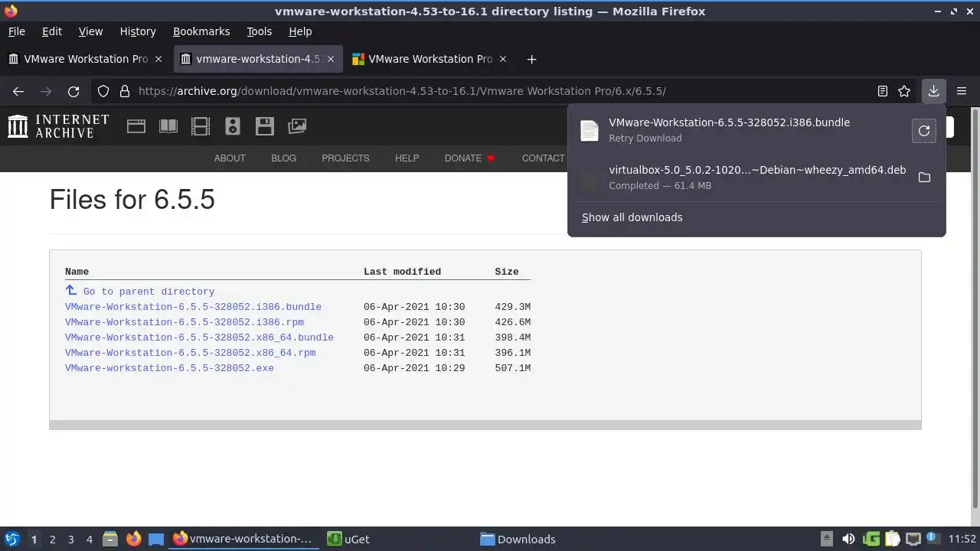Reload the current page
The image size is (980, 551).
tap(73, 91)
